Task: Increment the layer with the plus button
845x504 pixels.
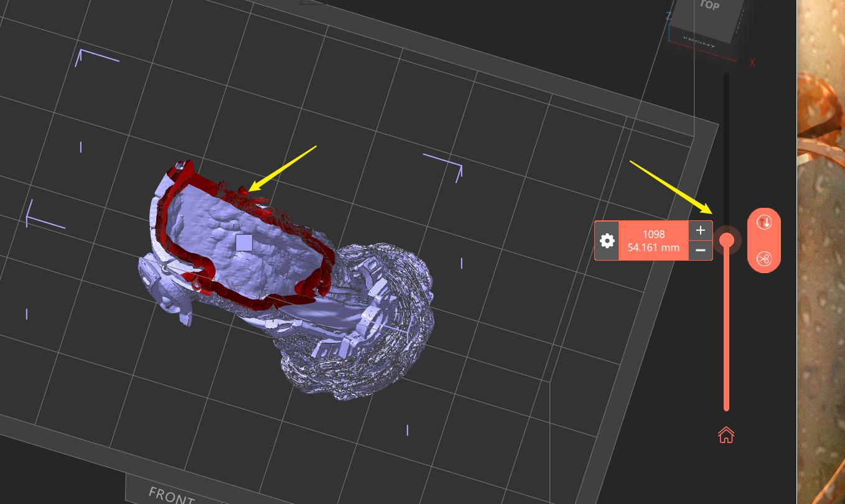Action: click(x=701, y=230)
